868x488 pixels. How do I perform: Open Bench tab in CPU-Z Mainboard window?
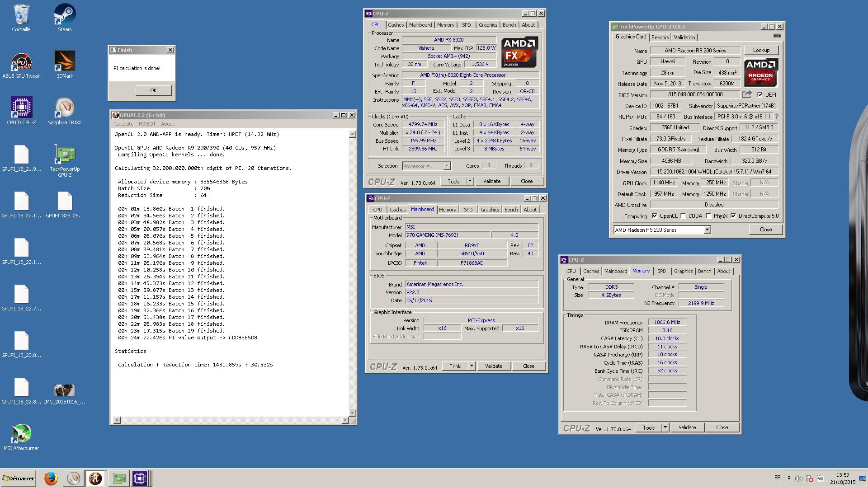tap(511, 210)
